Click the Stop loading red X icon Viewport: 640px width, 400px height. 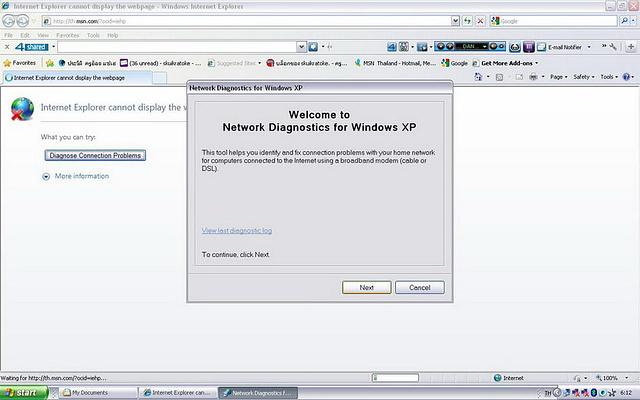coord(480,21)
